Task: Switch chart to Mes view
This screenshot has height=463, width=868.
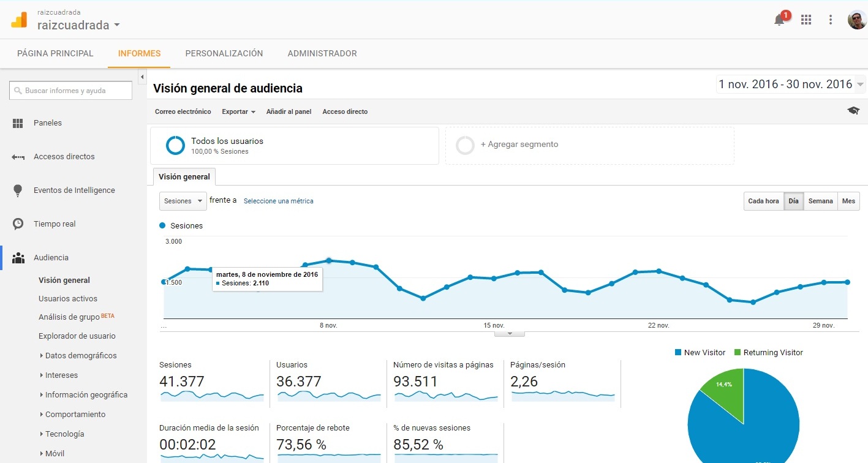Action: click(848, 201)
